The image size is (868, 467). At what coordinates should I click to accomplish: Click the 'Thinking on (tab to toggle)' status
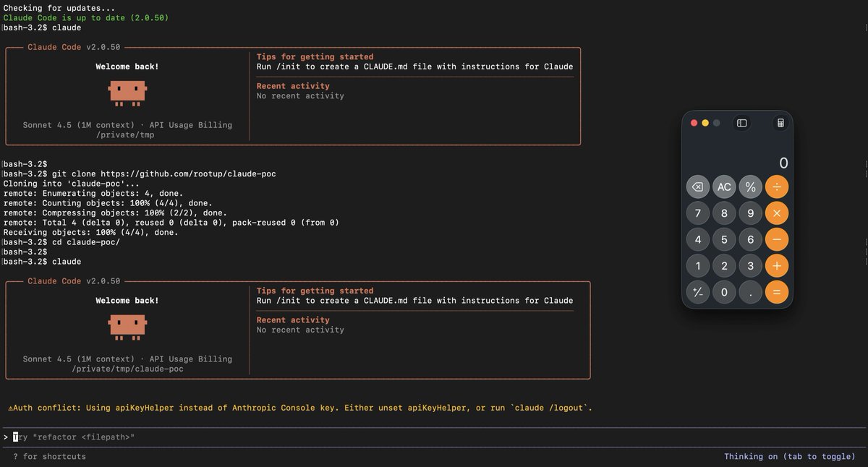[x=790, y=457]
